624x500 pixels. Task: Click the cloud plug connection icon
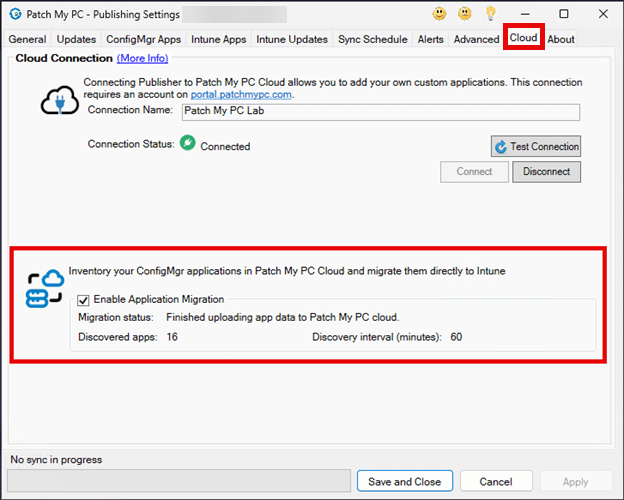tap(59, 99)
